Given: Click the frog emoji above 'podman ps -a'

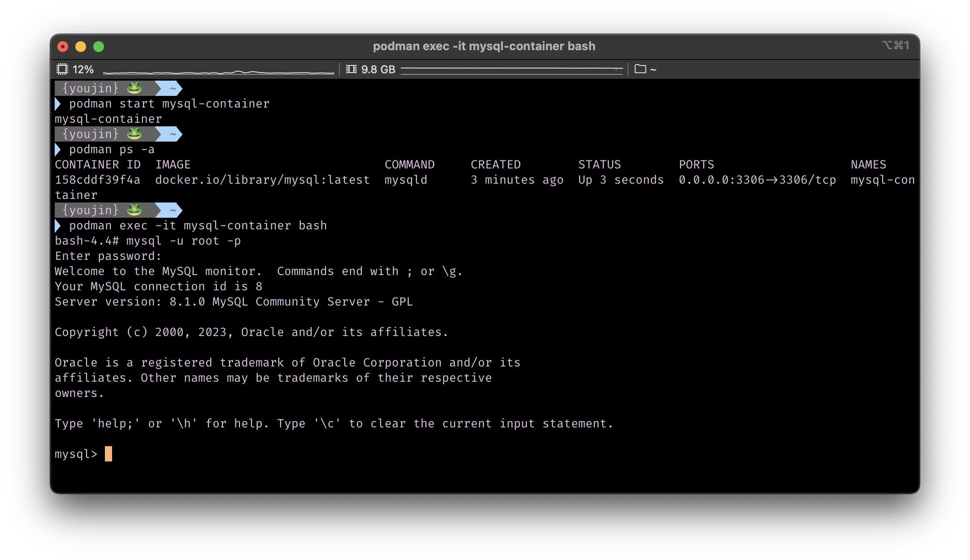Looking at the screenshot, I should (x=134, y=134).
